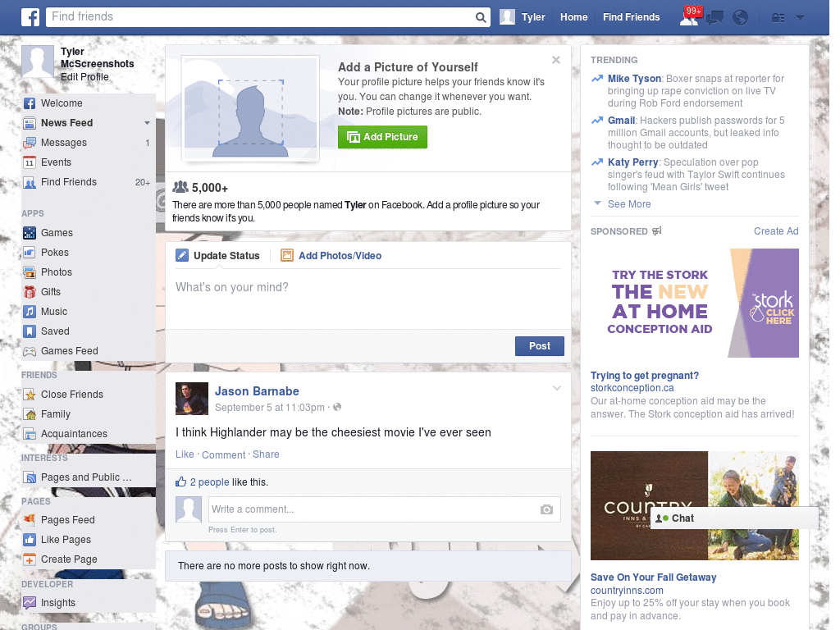
Task: Click camera icon in comment box
Action: [546, 509]
